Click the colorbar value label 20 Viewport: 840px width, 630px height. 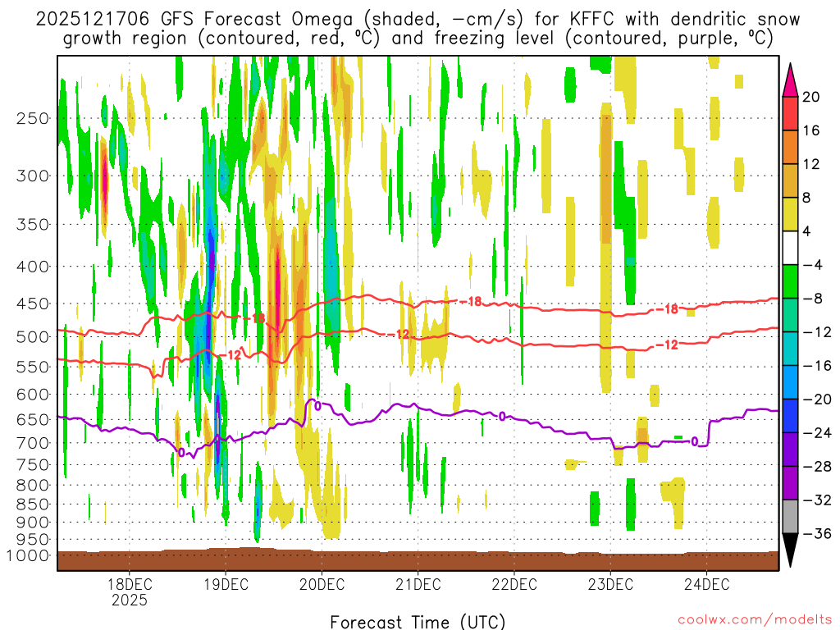(811, 97)
